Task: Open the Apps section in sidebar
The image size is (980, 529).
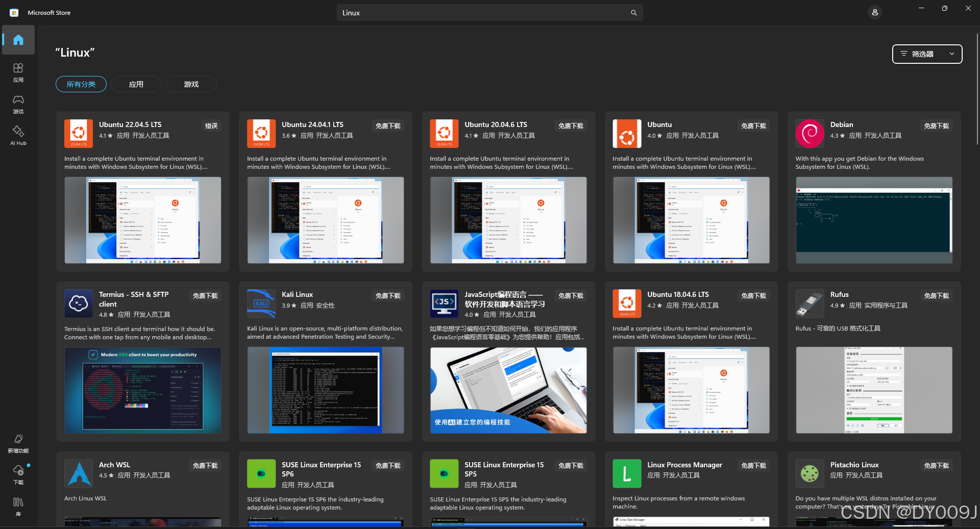Action: (18, 72)
